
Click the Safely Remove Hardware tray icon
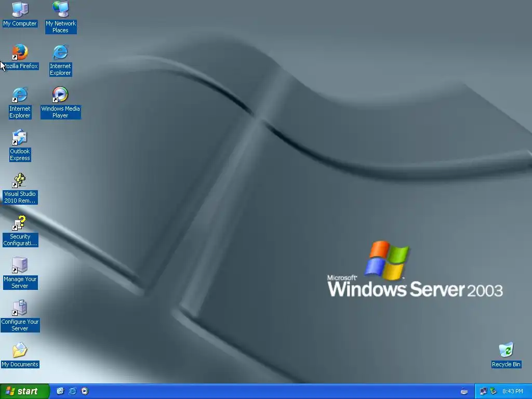click(x=494, y=391)
